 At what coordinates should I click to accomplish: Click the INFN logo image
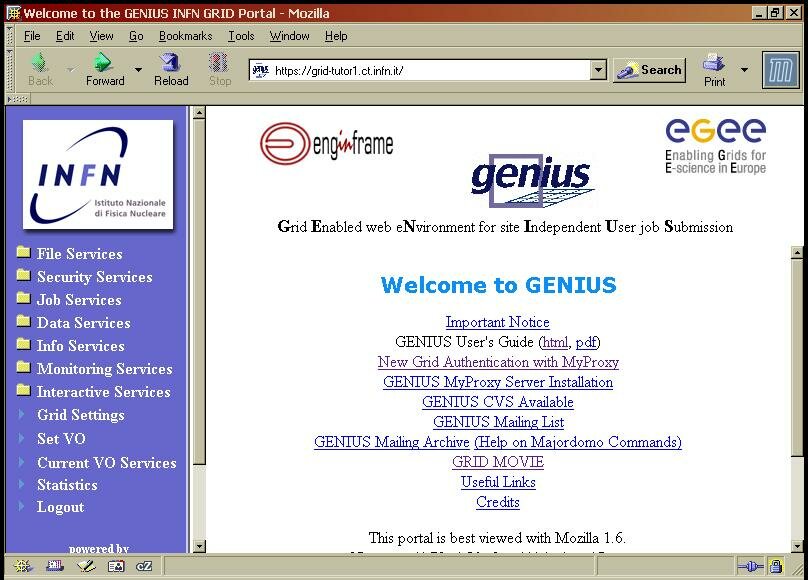click(98, 174)
